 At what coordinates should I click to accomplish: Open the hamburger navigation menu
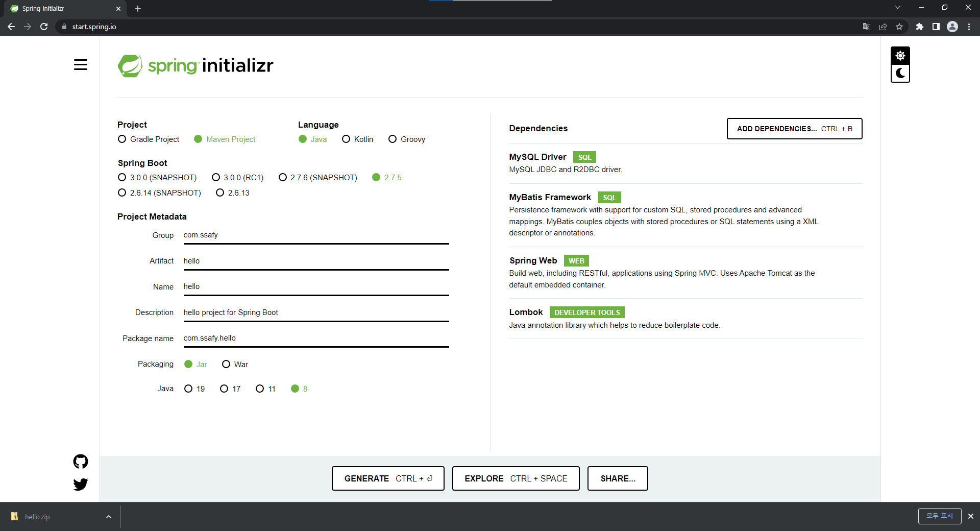point(81,65)
